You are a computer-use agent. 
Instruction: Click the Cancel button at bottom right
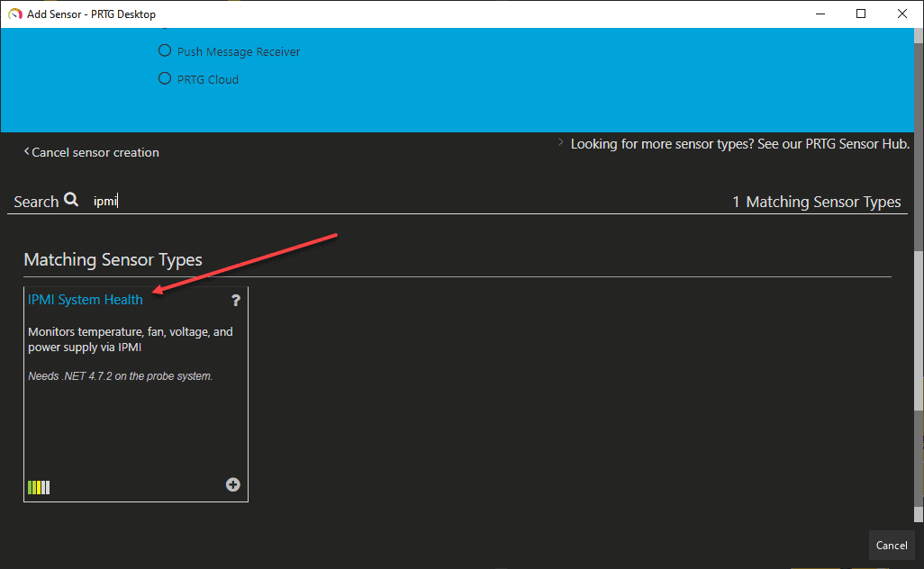point(891,546)
